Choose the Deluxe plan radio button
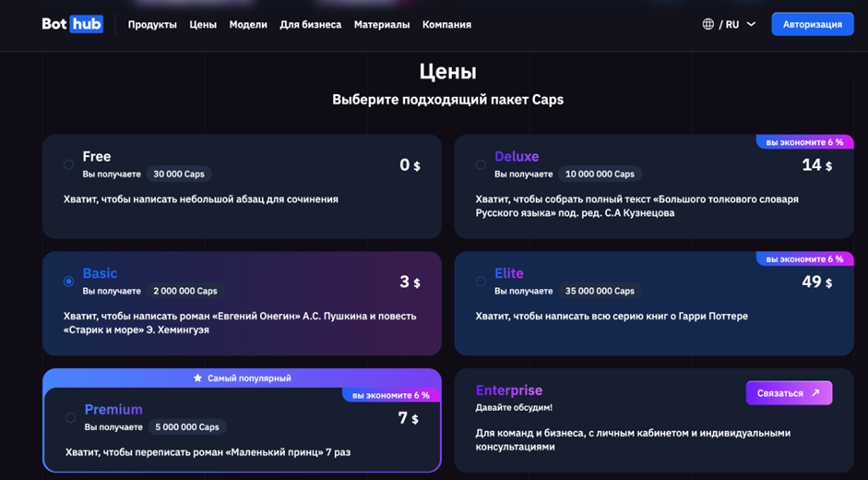Viewport: 868px width, 480px height. (481, 164)
